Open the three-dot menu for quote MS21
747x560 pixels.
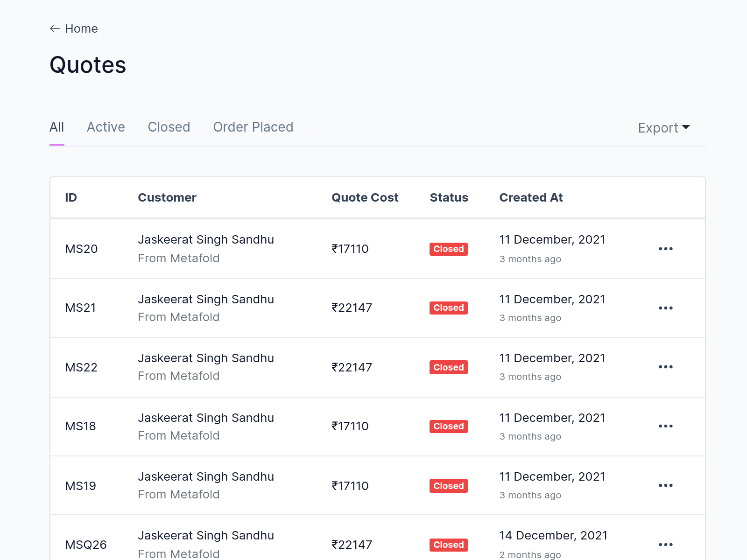pos(666,308)
